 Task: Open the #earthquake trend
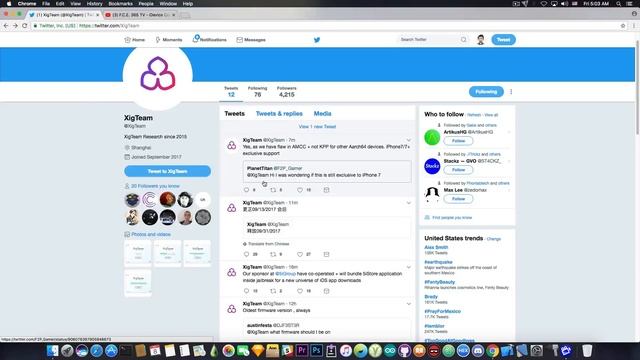438,262
